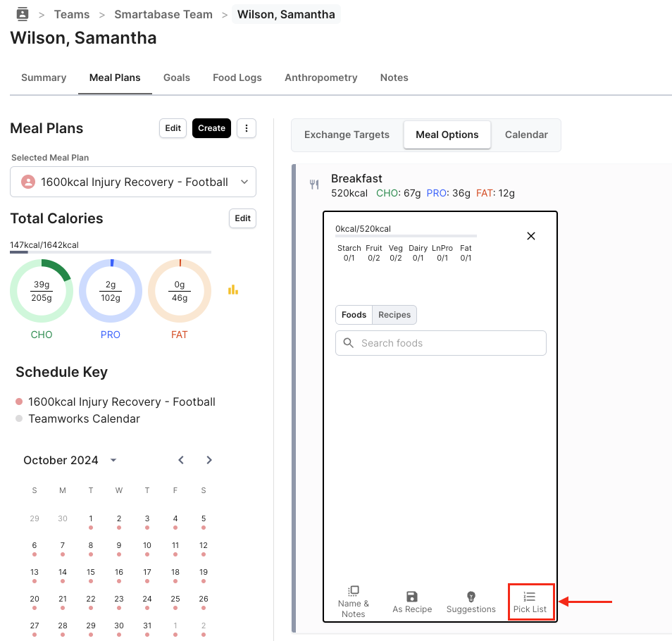The height and width of the screenshot is (641, 672).
Task: Go to the Anthropometry tab
Action: (x=321, y=77)
